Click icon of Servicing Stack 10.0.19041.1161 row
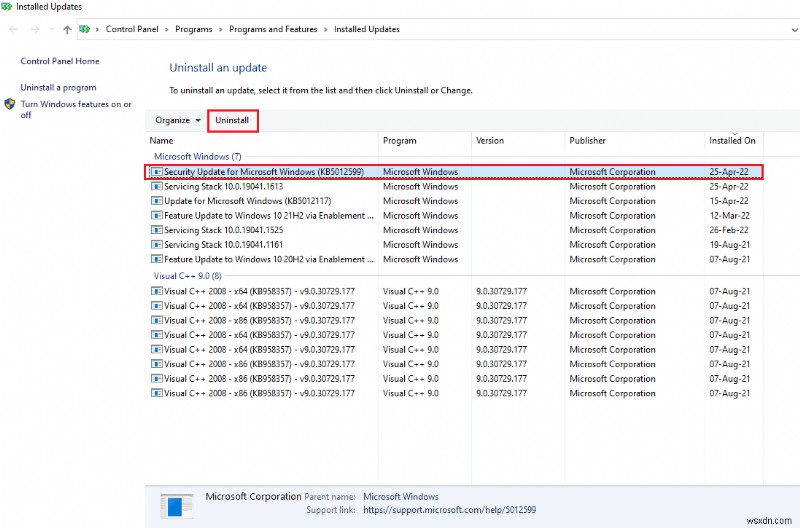 [157, 245]
